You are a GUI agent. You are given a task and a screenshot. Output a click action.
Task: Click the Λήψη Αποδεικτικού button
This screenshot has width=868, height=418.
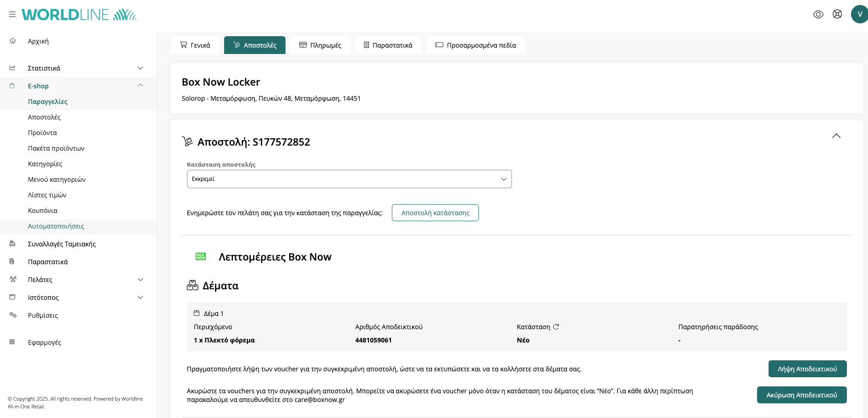pos(807,369)
